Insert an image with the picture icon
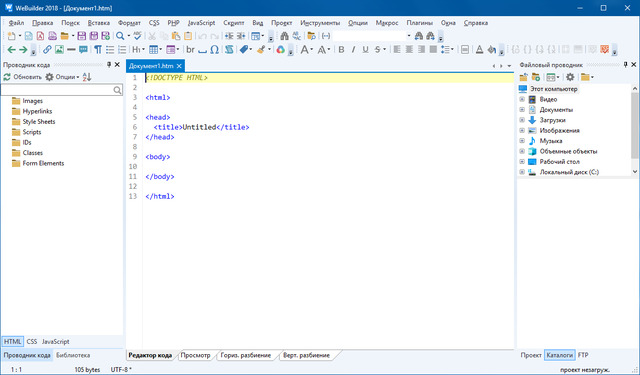 coord(59,50)
